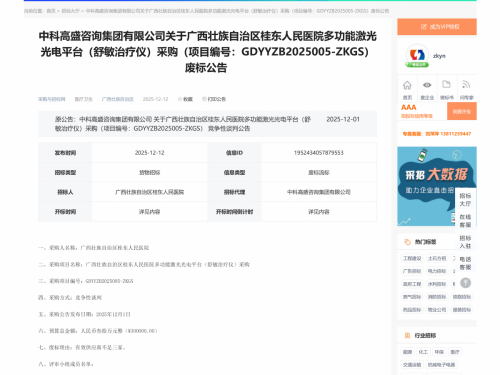The height and width of the screenshot is (375, 500).
Task: Select the 医疗 industry tag
Action: [455, 352]
